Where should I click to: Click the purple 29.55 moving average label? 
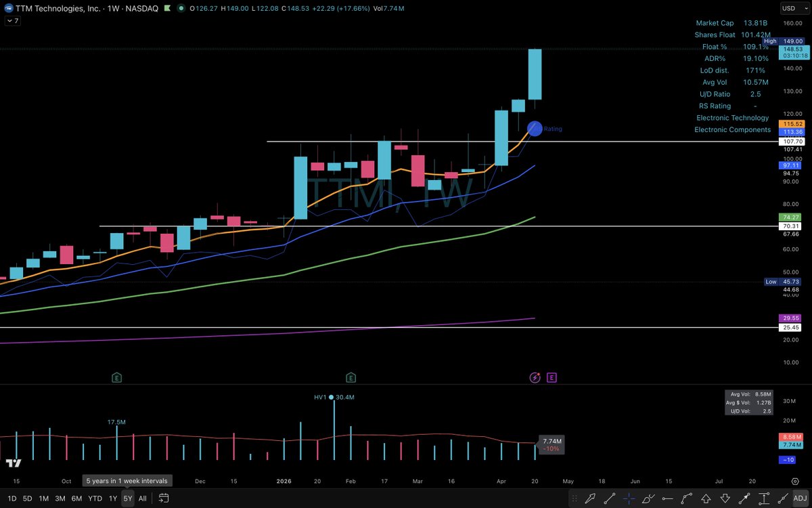coord(790,318)
